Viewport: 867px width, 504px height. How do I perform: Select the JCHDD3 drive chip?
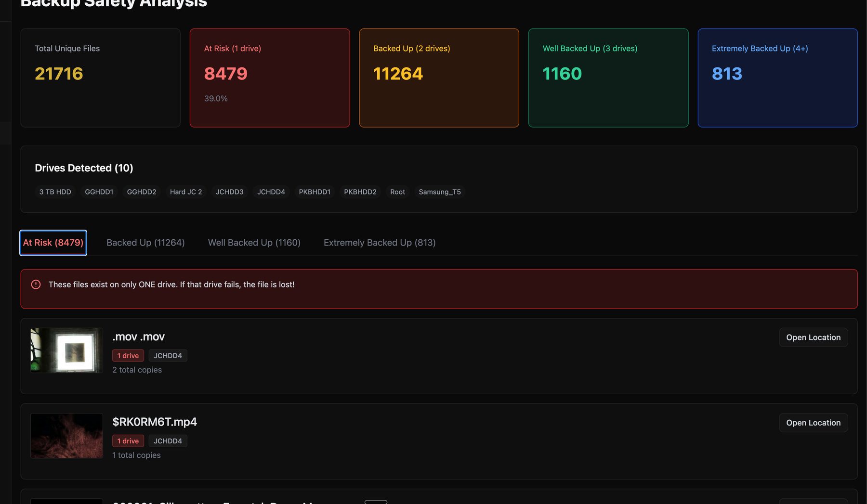click(229, 192)
